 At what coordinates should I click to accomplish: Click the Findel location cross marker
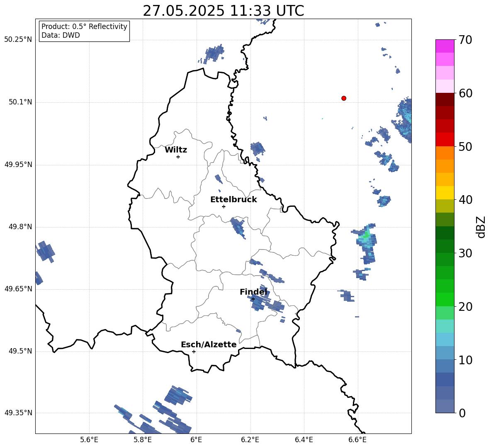[253, 299]
